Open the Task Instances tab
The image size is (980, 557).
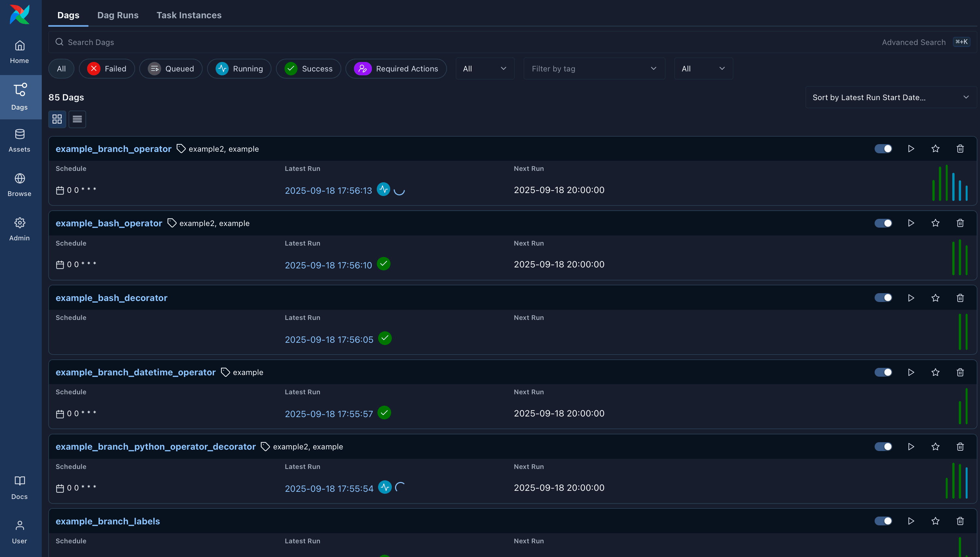click(x=189, y=15)
